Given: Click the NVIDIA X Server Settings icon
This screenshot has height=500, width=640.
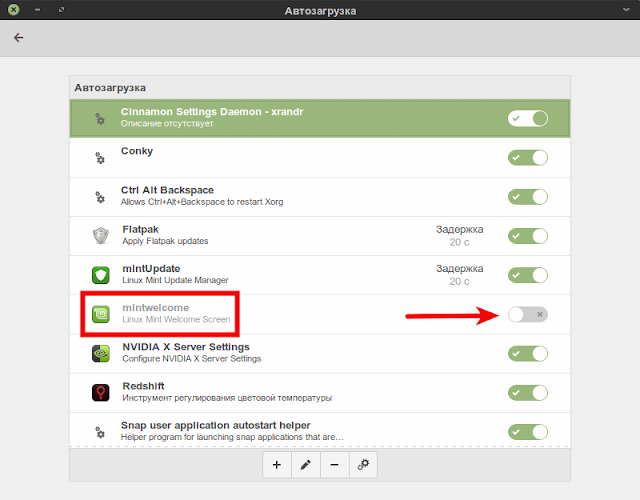Looking at the screenshot, I should [100, 353].
